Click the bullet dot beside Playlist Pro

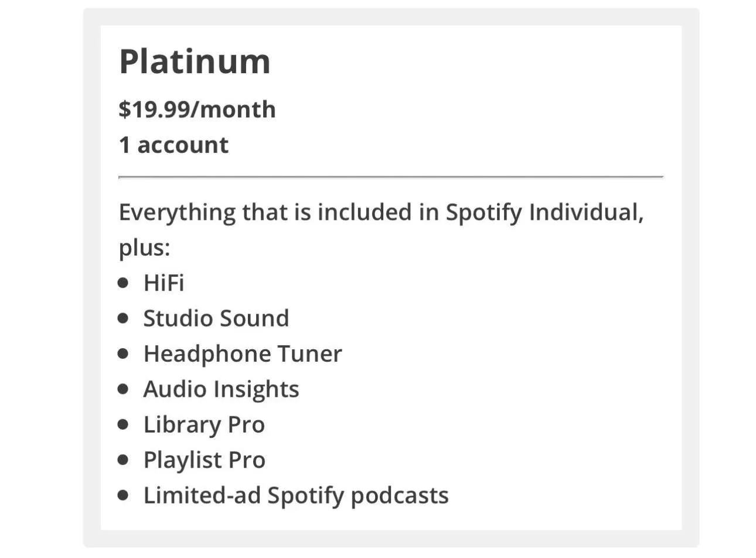pyautogui.click(x=123, y=460)
